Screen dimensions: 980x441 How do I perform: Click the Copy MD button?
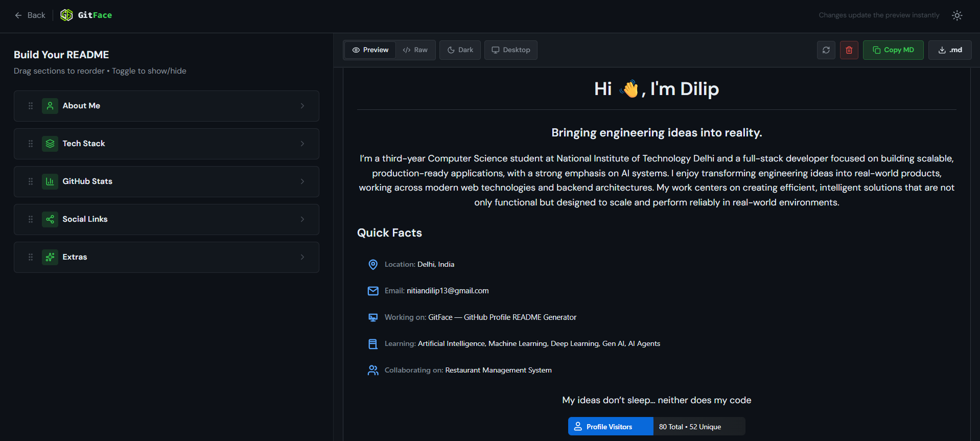tap(893, 50)
